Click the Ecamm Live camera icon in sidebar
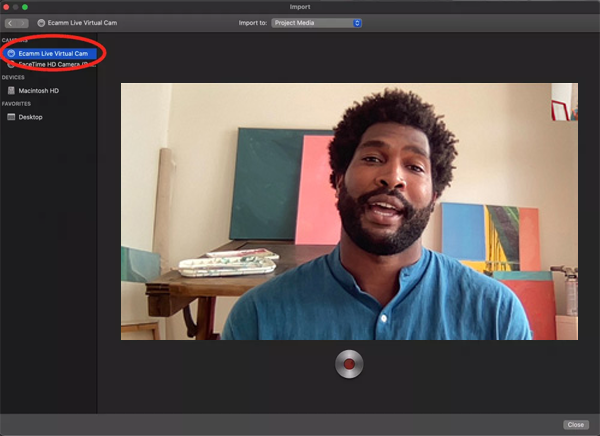The image size is (600, 436). 11,53
